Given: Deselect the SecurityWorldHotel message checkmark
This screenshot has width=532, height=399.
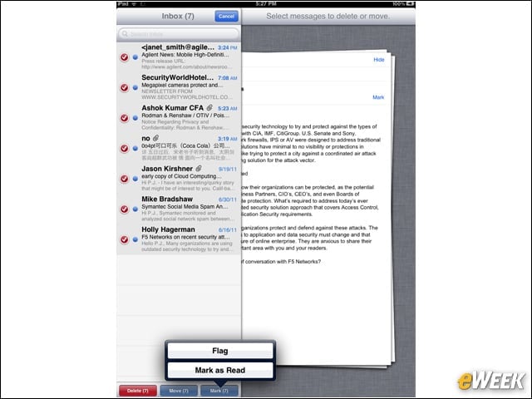Looking at the screenshot, I should (x=125, y=87).
